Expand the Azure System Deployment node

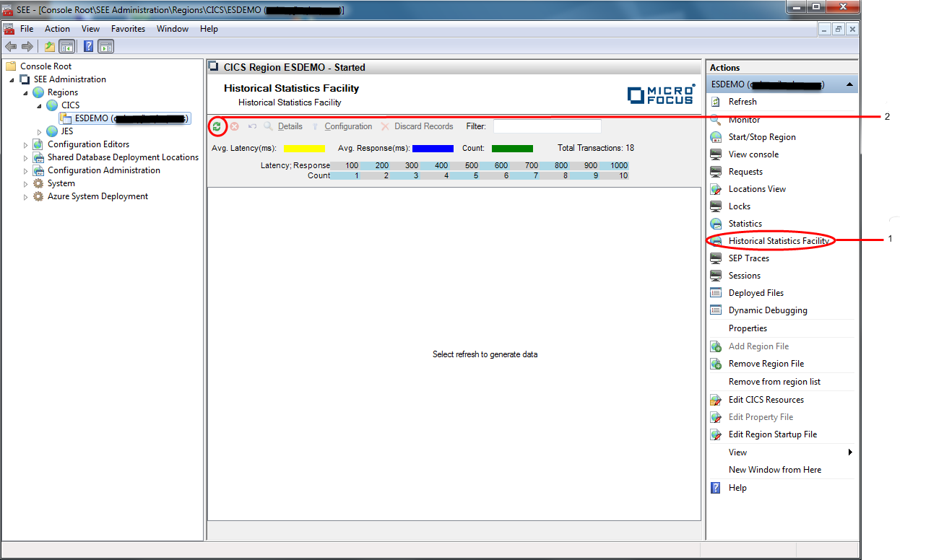pyautogui.click(x=26, y=196)
